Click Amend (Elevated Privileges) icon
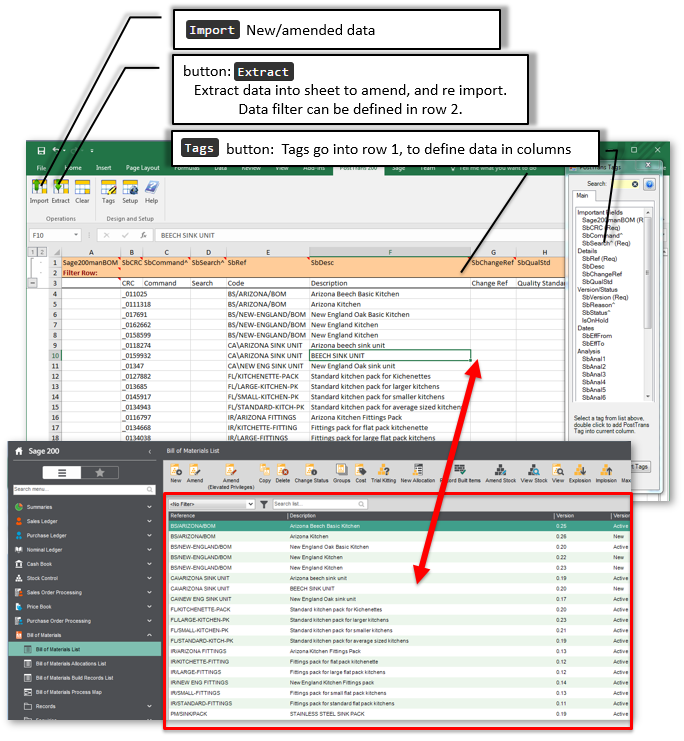The width and height of the screenshot is (684, 741). click(231, 470)
